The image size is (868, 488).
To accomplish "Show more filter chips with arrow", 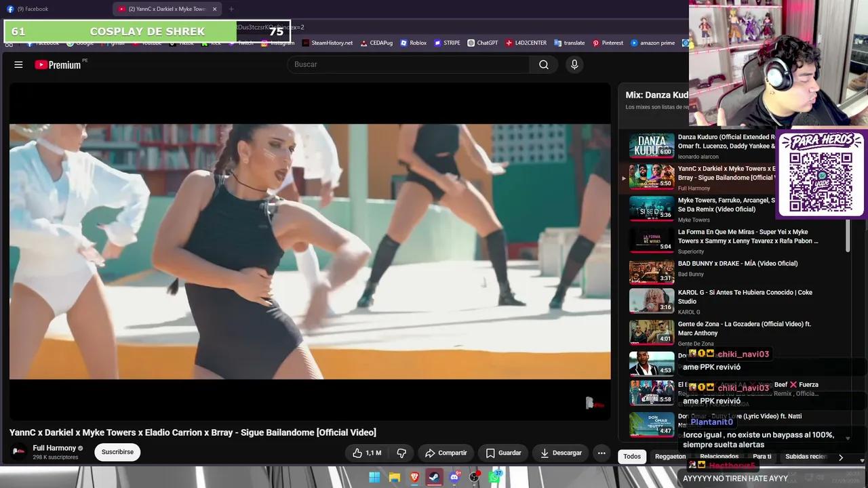I will click(841, 457).
